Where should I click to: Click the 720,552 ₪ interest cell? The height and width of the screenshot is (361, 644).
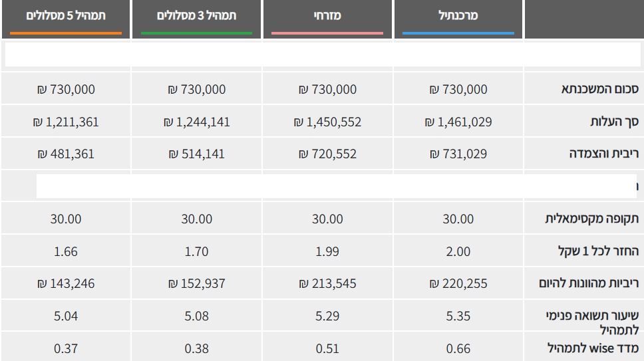327,154
